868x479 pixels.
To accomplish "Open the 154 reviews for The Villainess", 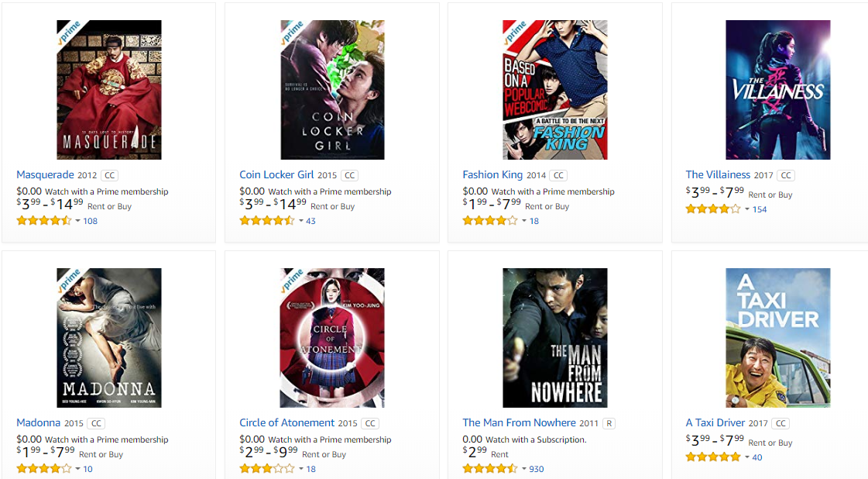I will (x=760, y=209).
